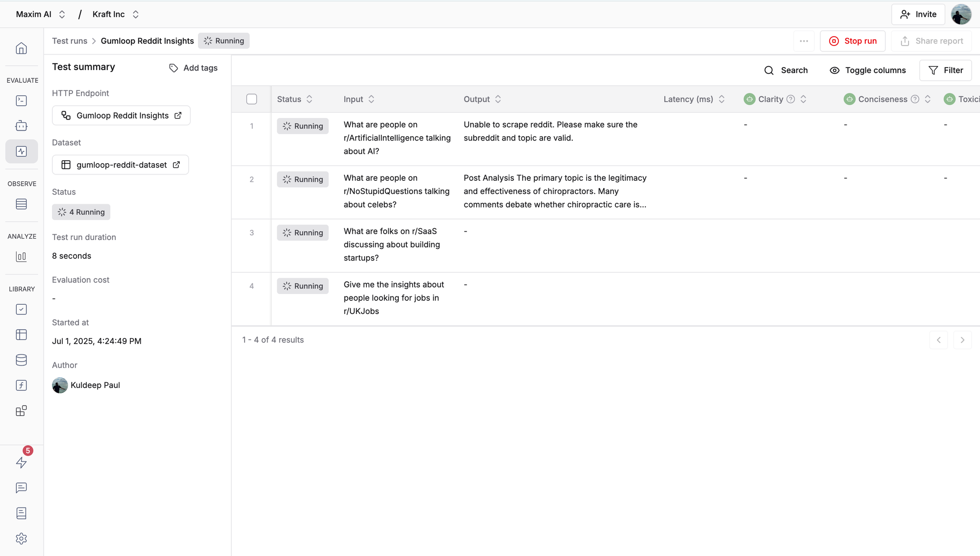Screen dimensions: 980x556
Task: Open the settings gear in sidebar
Action: [21, 538]
